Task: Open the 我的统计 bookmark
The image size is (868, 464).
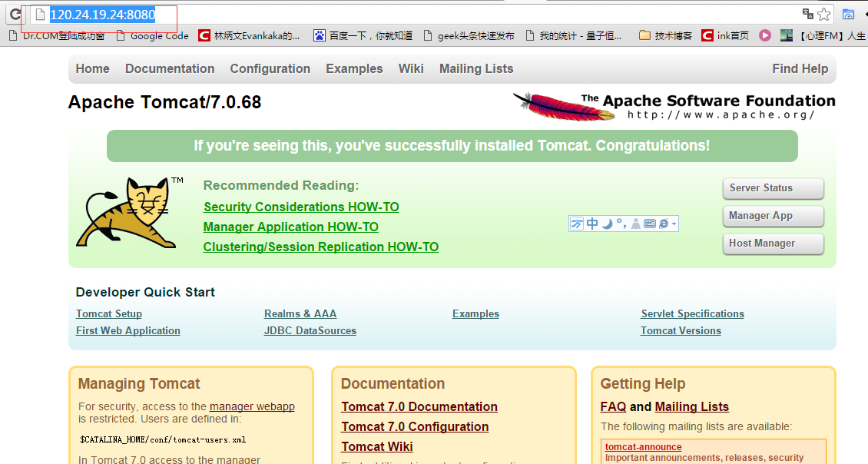Action: pyautogui.click(x=574, y=36)
